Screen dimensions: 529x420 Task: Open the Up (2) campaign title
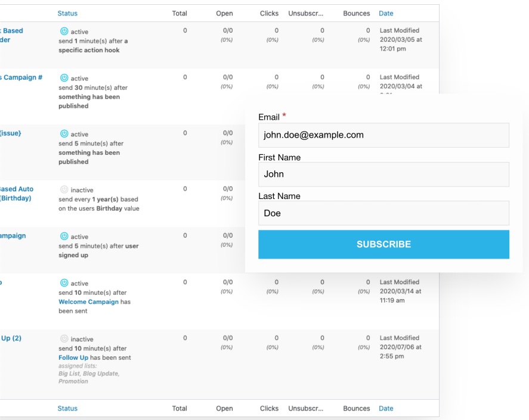coord(11,338)
